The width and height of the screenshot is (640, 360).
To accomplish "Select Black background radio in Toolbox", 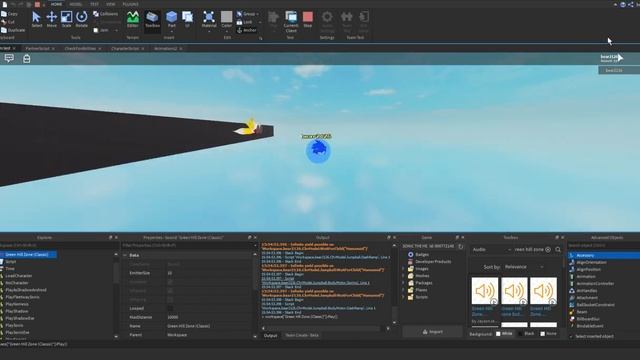I will [520, 334].
